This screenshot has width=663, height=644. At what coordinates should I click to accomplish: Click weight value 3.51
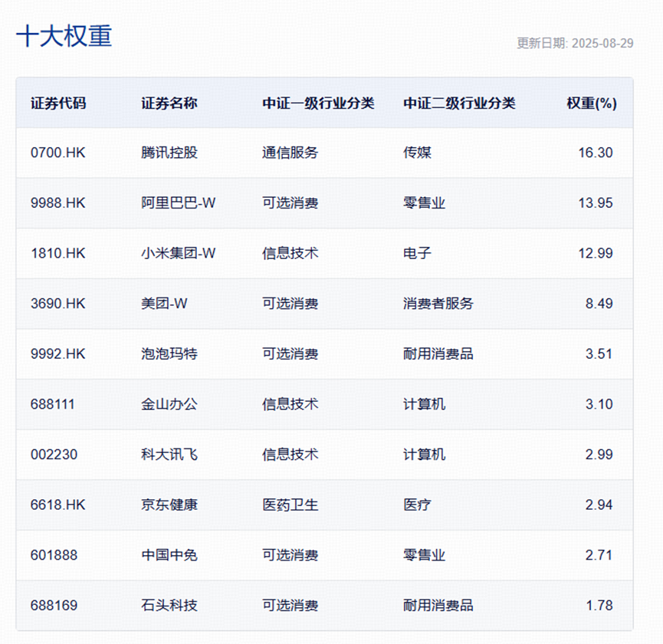click(x=599, y=354)
